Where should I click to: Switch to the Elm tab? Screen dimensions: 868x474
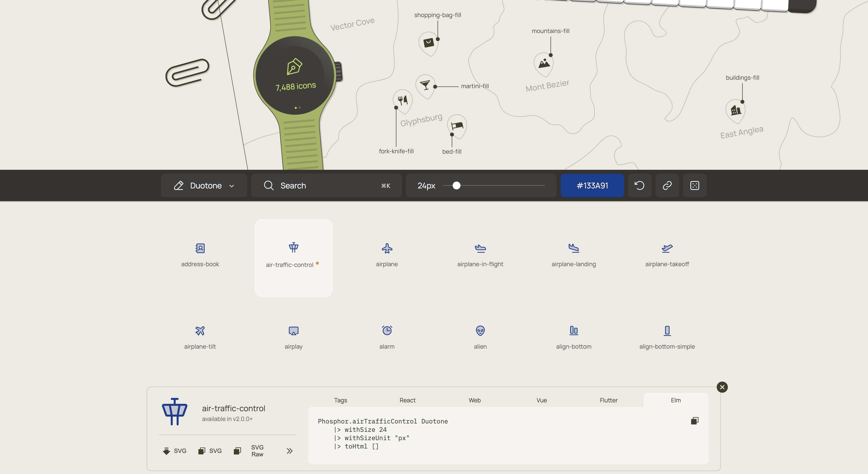tap(676, 400)
